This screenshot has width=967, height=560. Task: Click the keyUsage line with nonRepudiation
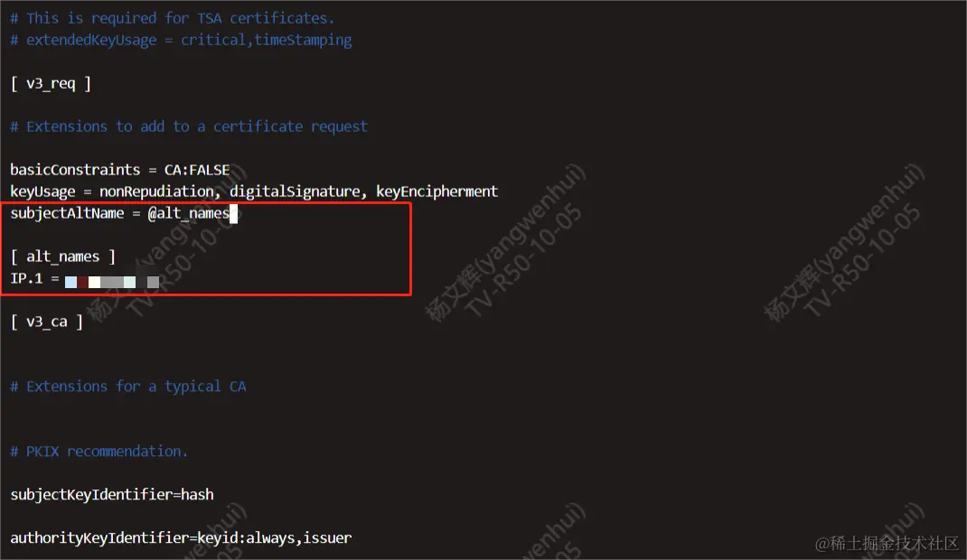point(253,191)
